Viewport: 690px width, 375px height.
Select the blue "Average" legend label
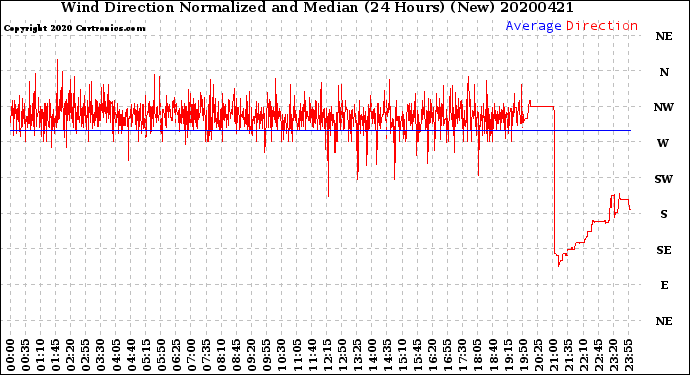533,26
